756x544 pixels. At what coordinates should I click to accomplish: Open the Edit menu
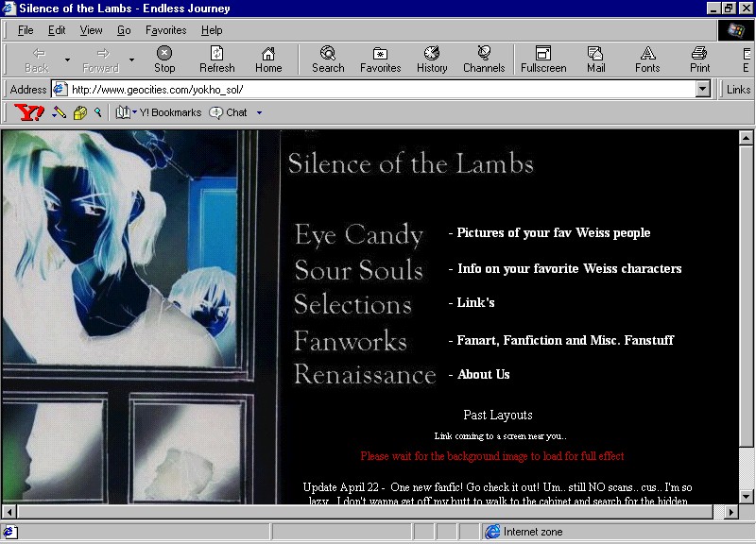click(x=57, y=30)
